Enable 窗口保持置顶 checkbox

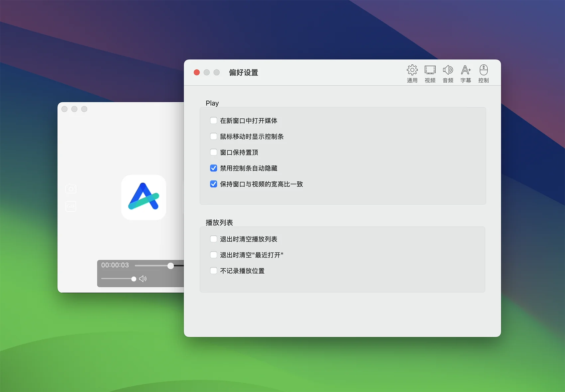coord(214,152)
